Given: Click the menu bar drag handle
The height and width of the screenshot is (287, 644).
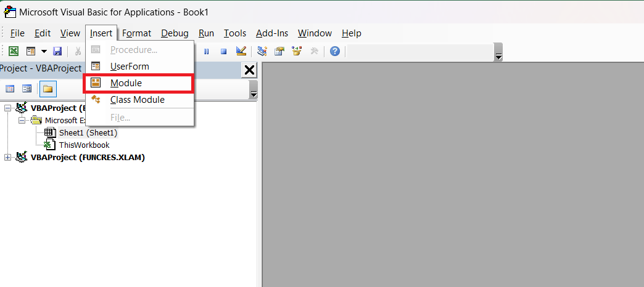Looking at the screenshot, I should point(2,33).
